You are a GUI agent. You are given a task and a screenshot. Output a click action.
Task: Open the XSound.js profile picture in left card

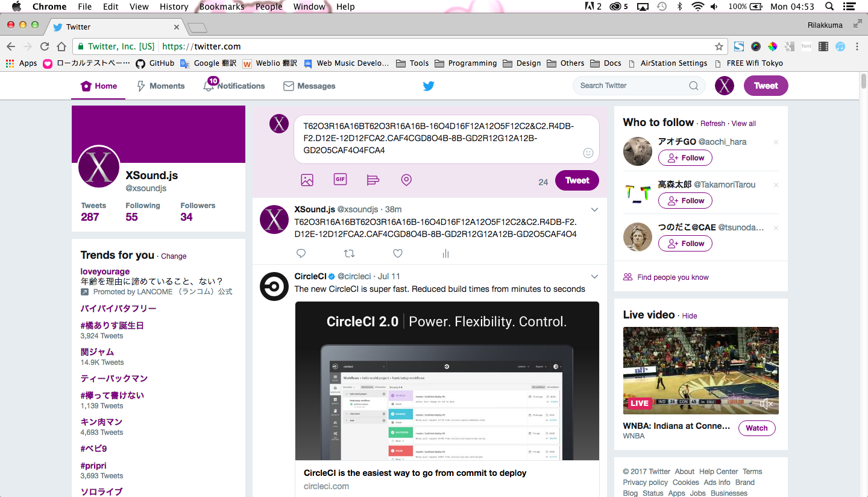[99, 166]
